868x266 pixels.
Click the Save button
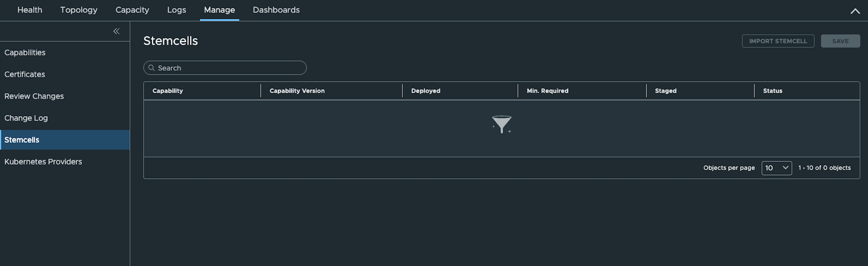tap(840, 41)
